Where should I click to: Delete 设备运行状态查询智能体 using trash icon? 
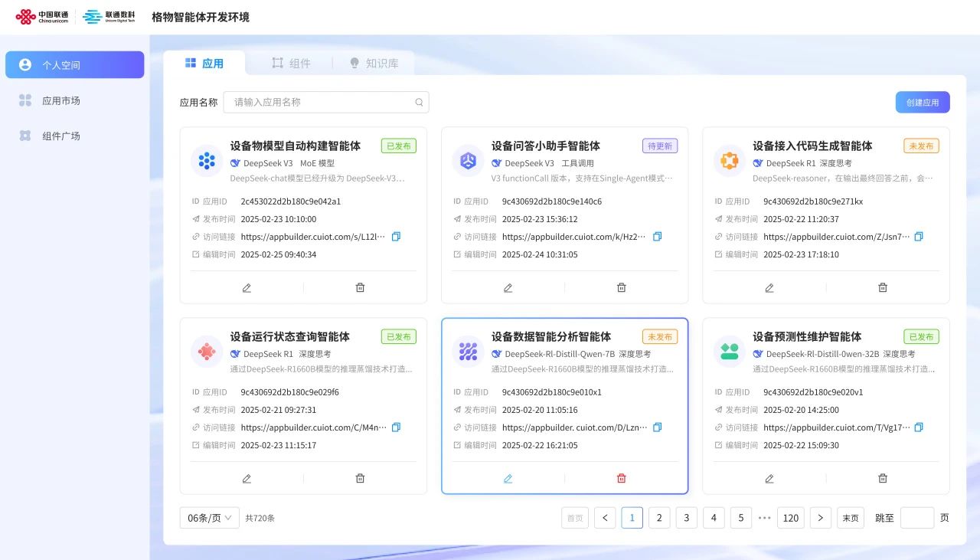pos(360,478)
